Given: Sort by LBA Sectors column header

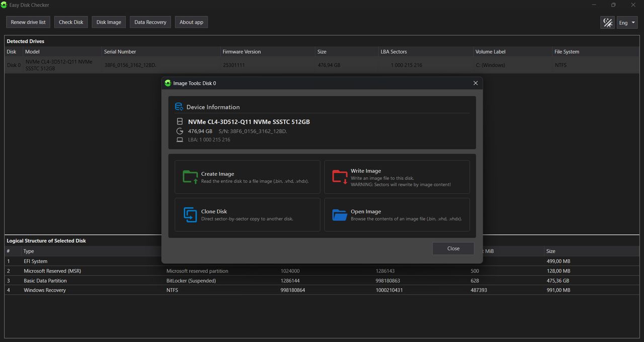Looking at the screenshot, I should point(394,52).
